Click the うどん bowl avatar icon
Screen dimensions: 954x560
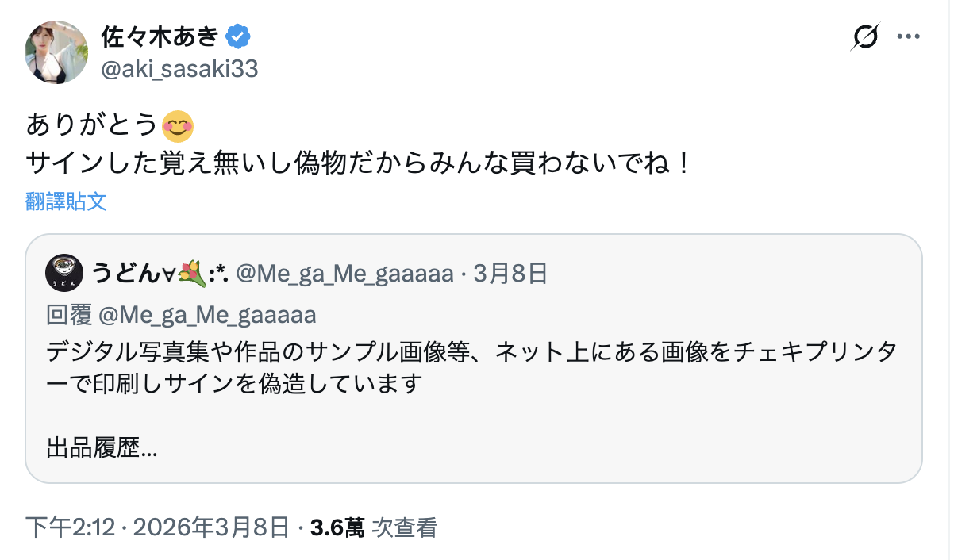(63, 274)
